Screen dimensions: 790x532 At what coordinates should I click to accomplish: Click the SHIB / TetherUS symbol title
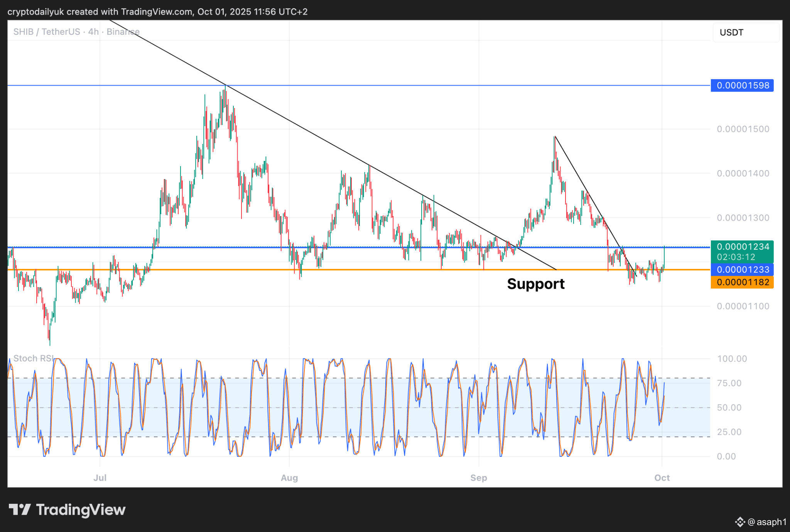coord(47,32)
